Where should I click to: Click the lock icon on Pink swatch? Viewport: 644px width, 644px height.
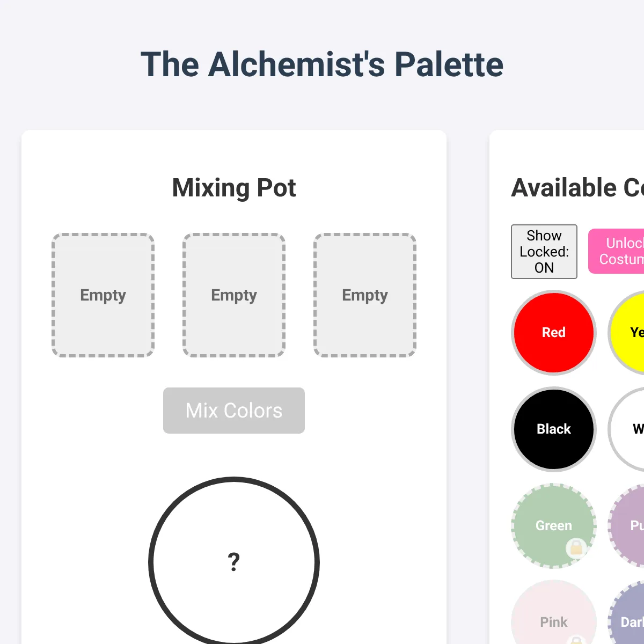[x=576, y=640]
